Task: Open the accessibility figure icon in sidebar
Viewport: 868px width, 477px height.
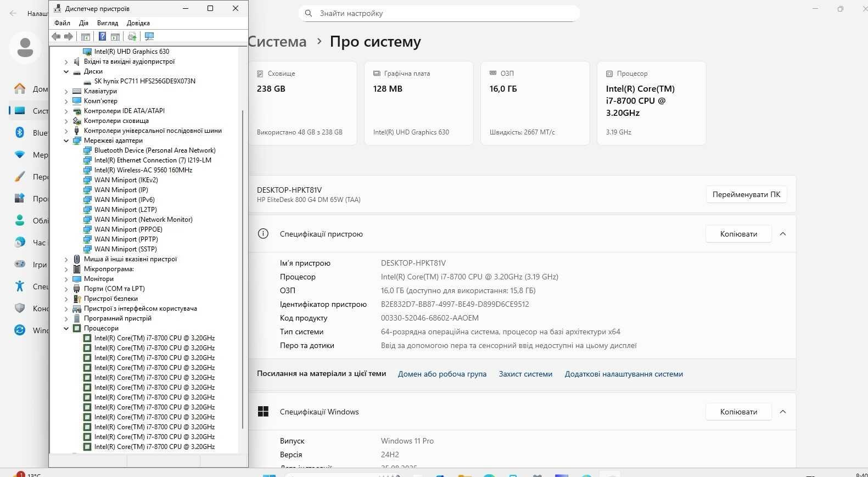Action: [20, 286]
